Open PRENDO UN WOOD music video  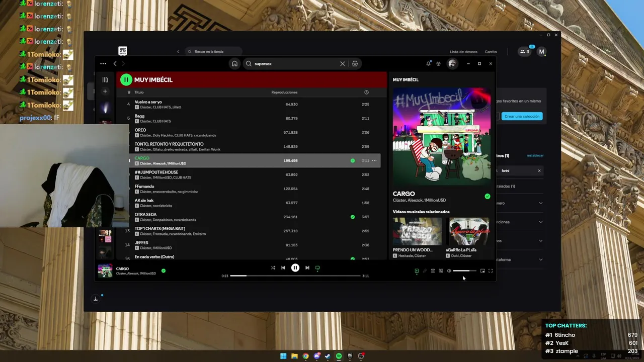(417, 231)
